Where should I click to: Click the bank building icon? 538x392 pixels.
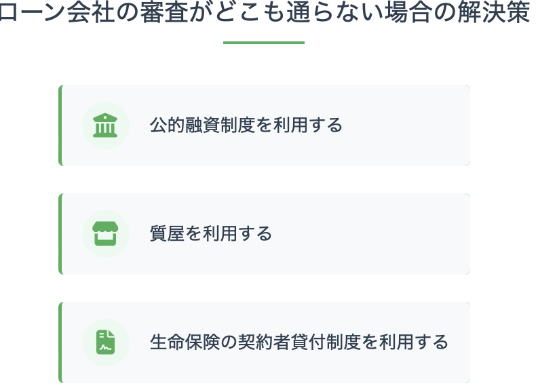coord(105,125)
